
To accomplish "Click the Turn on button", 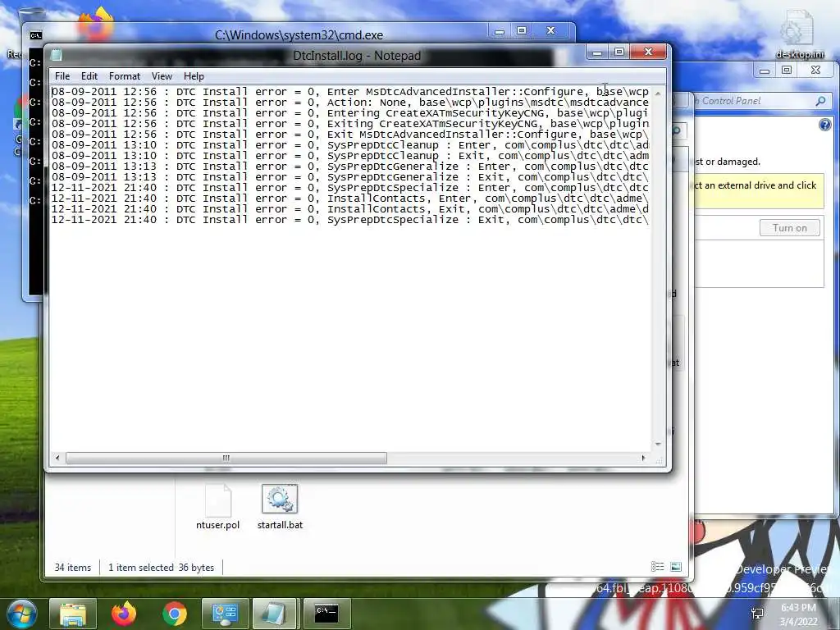I will (x=790, y=228).
